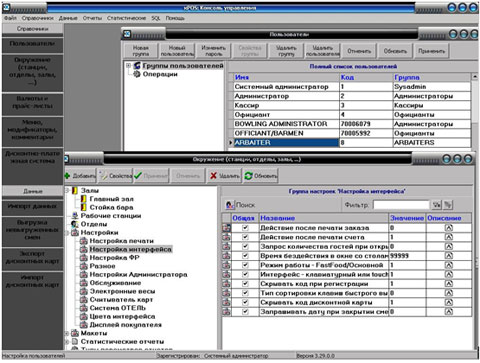Collapse the Настройки tree node
480x363 pixels.
[x=67, y=233]
